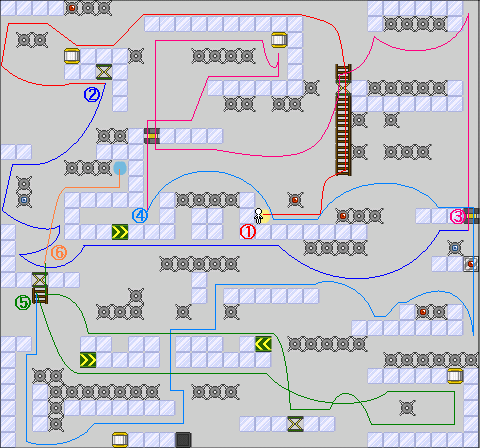Screen dimensions: 480x448
Task: Click the pink circled number 3 marker
Action: coord(457,216)
